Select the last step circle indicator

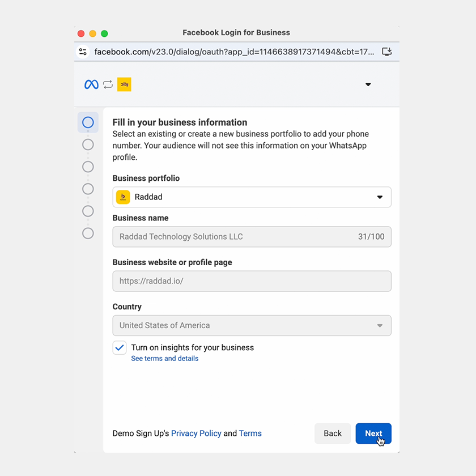pyautogui.click(x=88, y=233)
